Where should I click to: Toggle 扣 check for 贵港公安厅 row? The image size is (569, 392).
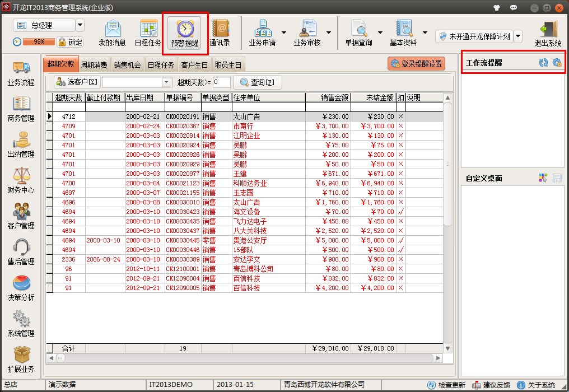pos(400,240)
